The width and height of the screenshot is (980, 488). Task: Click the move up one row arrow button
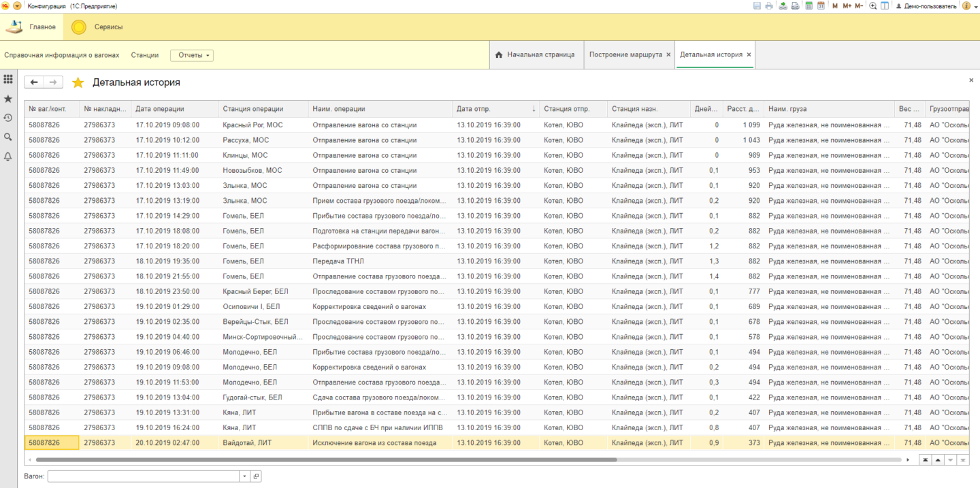pos(938,460)
